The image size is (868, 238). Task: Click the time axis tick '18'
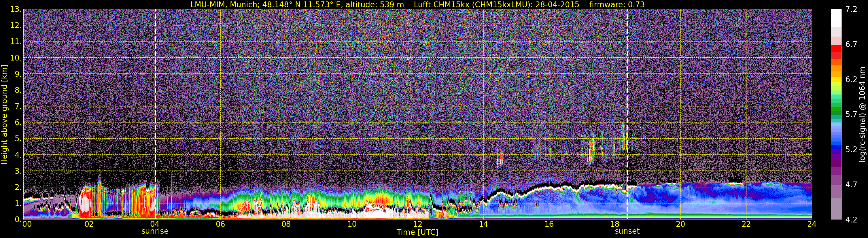[x=614, y=224]
